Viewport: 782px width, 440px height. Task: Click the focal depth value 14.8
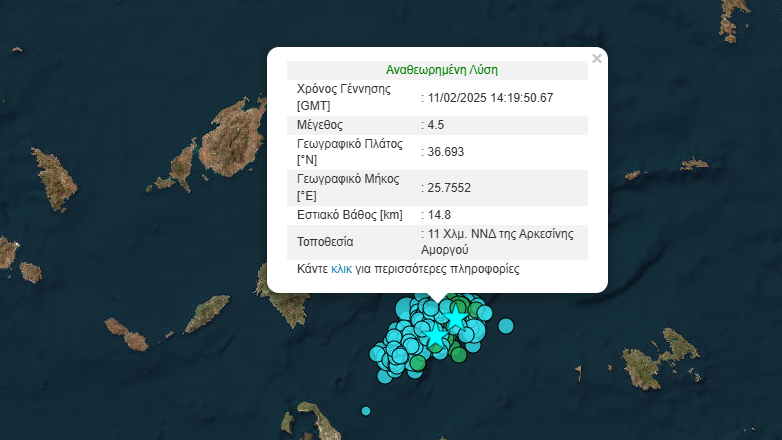439,215
